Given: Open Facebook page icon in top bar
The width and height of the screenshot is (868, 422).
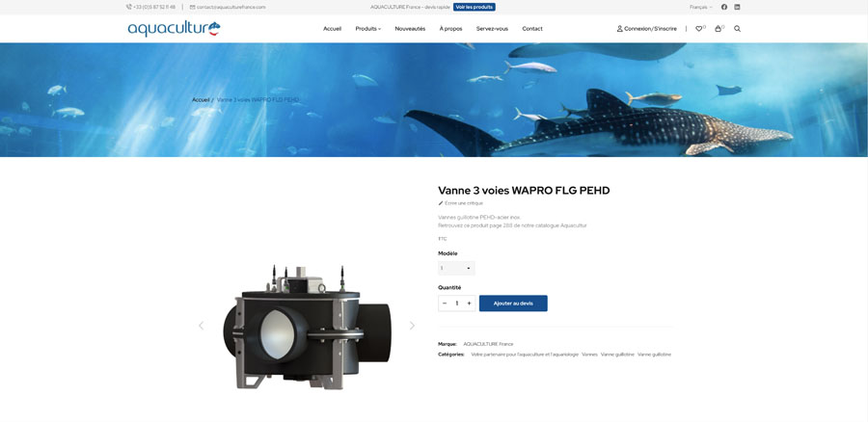Looking at the screenshot, I should tap(724, 7).
